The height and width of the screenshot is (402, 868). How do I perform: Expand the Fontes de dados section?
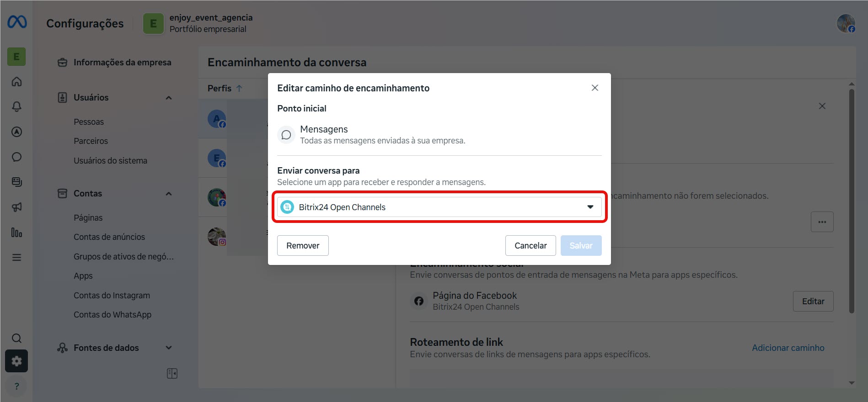click(x=169, y=348)
